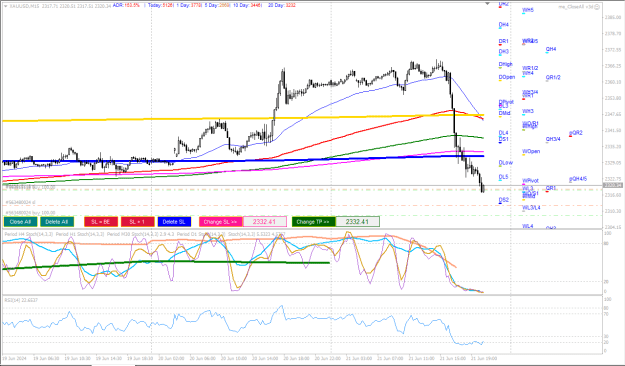Click the Change SL >> button
The image size is (625, 366).
coord(220,222)
